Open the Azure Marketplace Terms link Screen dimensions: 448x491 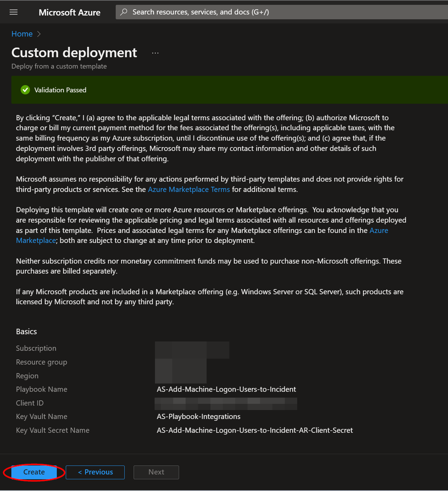(189, 190)
